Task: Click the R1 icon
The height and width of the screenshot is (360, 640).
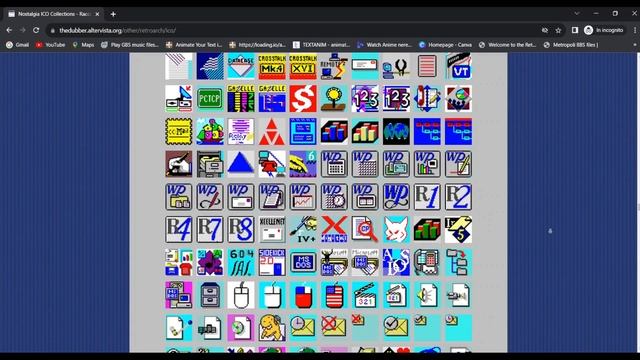Action: [427, 197]
